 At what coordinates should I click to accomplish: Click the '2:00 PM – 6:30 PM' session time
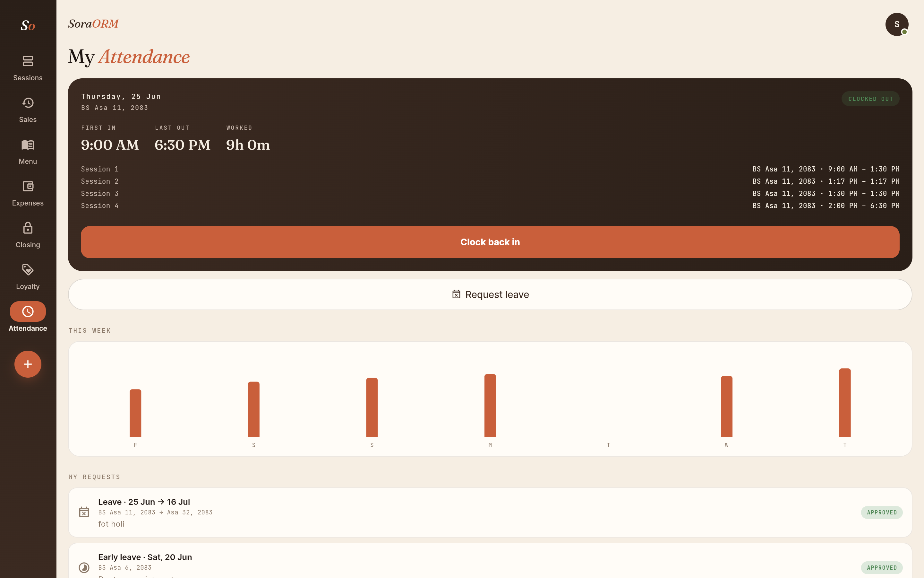tap(863, 206)
